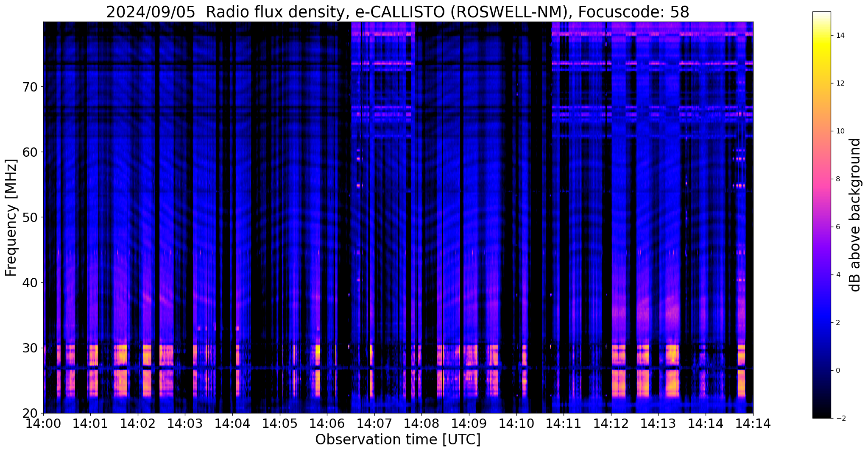Click the 14:09 time tick label

coord(469,423)
